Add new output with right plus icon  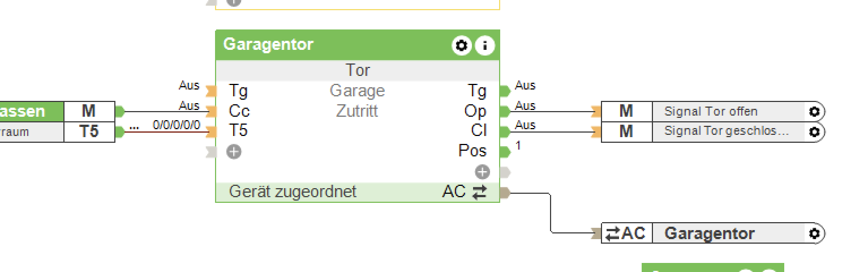(482, 172)
